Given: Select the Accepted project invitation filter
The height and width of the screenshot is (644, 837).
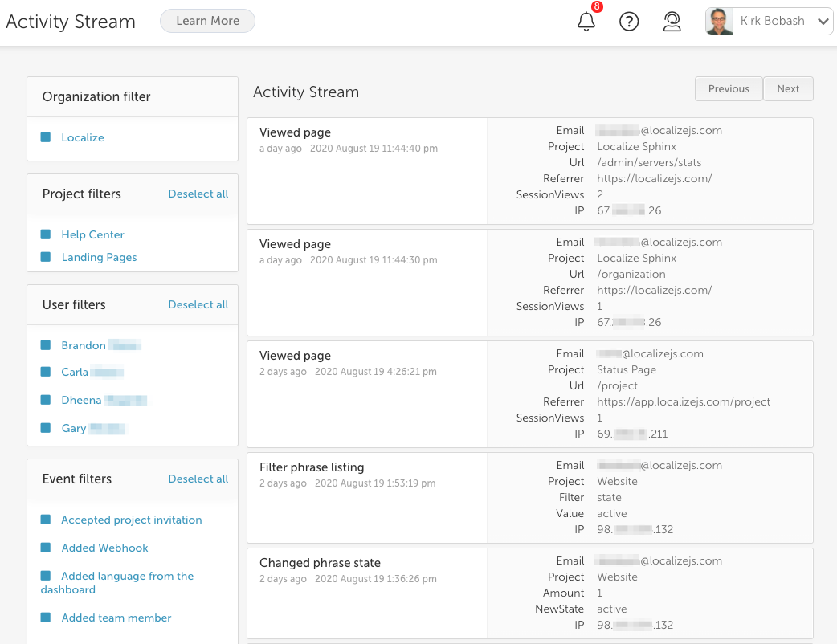Looking at the screenshot, I should 131,520.
